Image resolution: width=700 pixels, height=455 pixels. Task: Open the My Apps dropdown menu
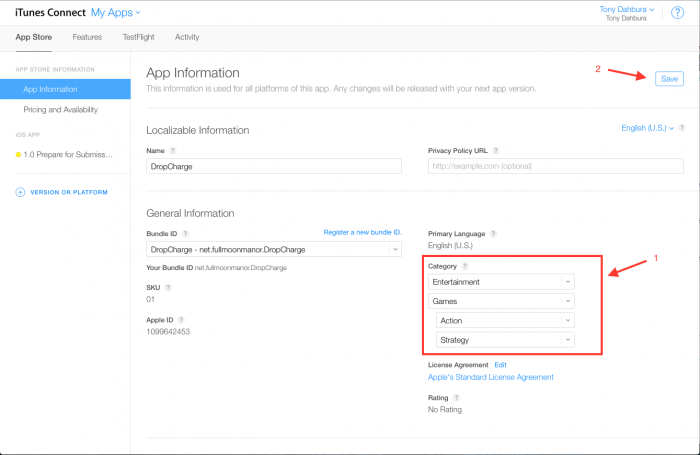pos(116,13)
